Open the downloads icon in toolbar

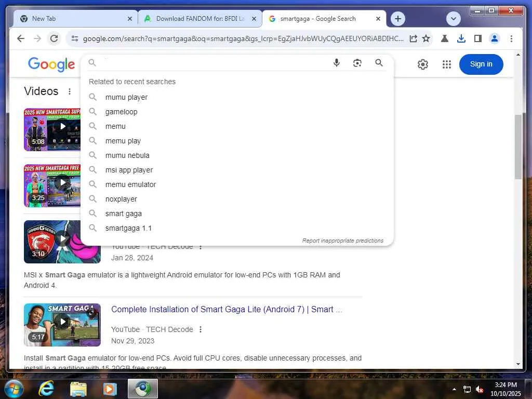[x=461, y=38]
